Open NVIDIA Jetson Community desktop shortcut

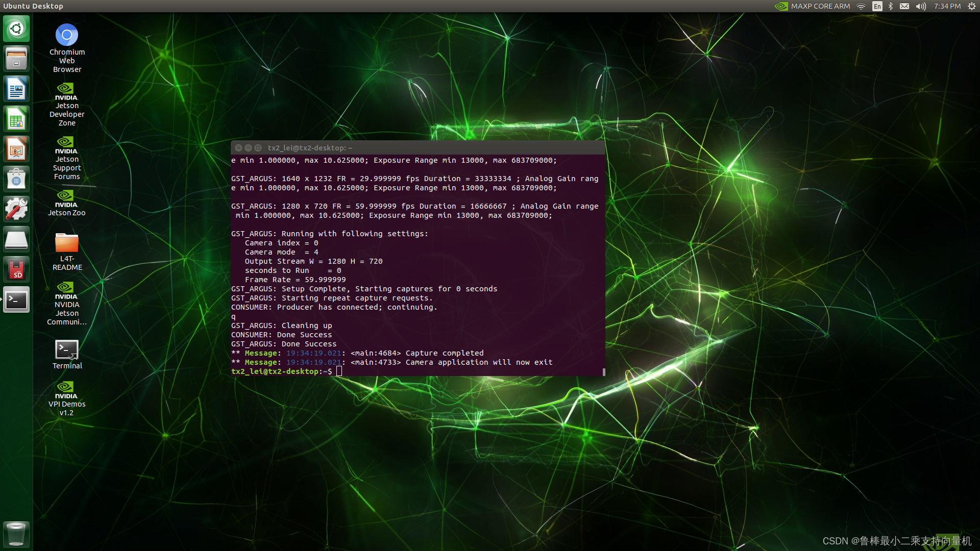tap(67, 304)
